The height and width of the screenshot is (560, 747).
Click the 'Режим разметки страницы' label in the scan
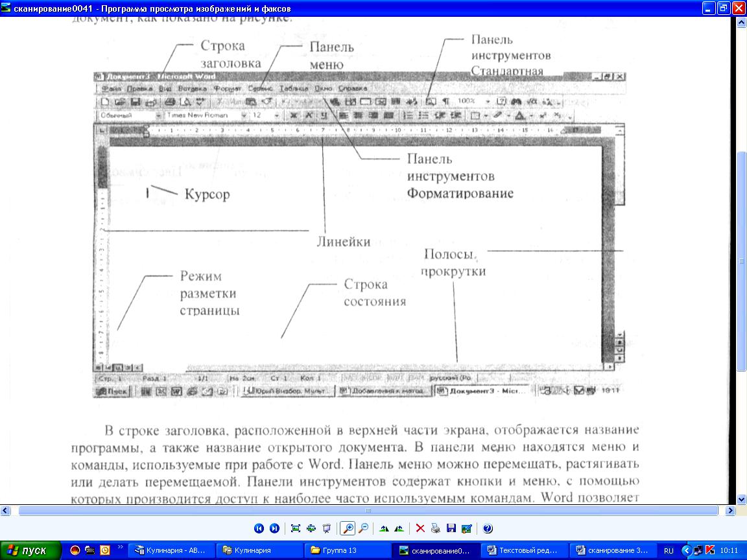click(x=209, y=294)
